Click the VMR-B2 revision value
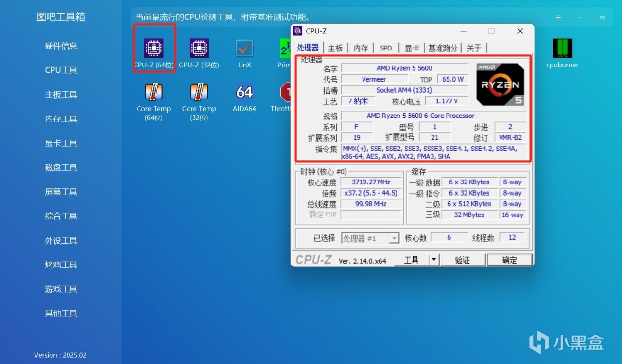 pos(510,137)
